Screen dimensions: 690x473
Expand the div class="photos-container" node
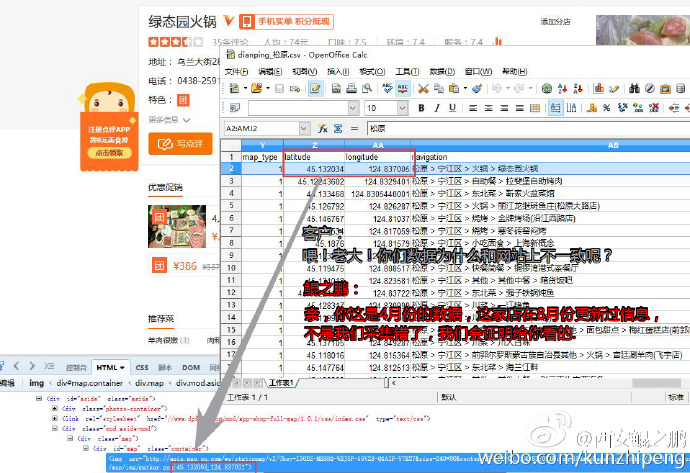click(x=55, y=408)
